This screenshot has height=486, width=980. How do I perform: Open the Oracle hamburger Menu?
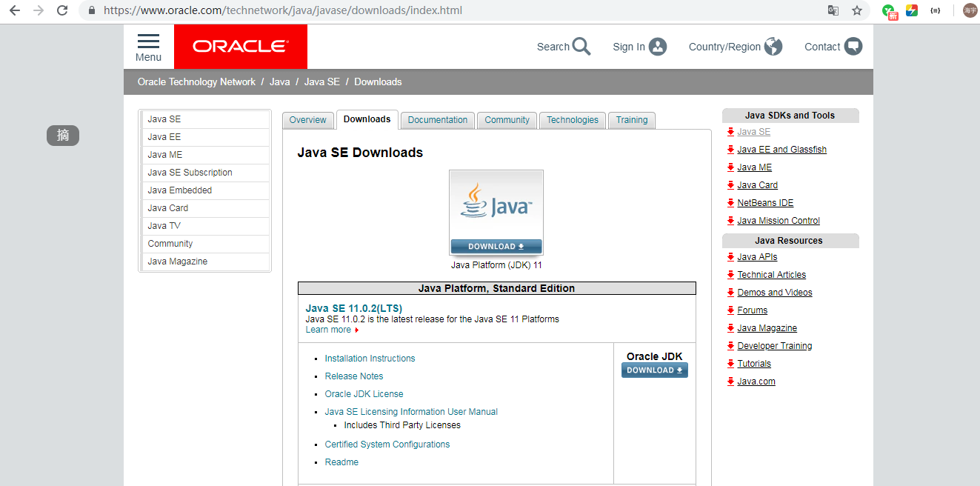(x=148, y=47)
